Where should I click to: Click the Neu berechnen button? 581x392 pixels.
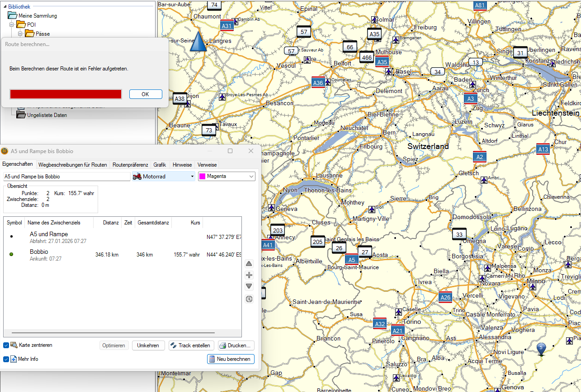pyautogui.click(x=231, y=359)
